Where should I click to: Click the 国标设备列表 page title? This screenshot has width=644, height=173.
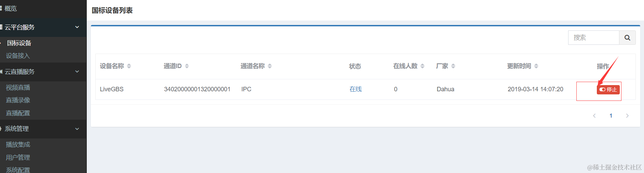[x=112, y=10]
